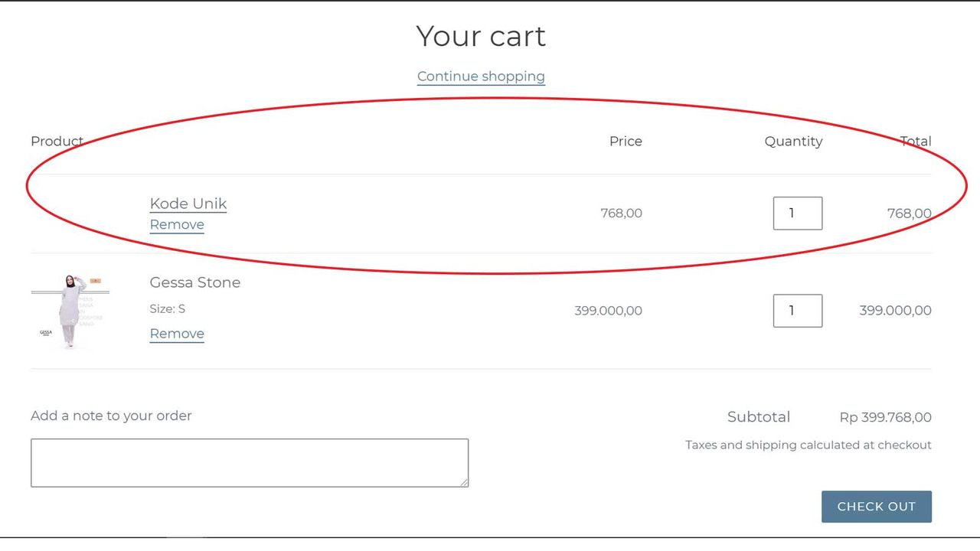Click the Subtotal amount Rp 399.768,00

(886, 417)
